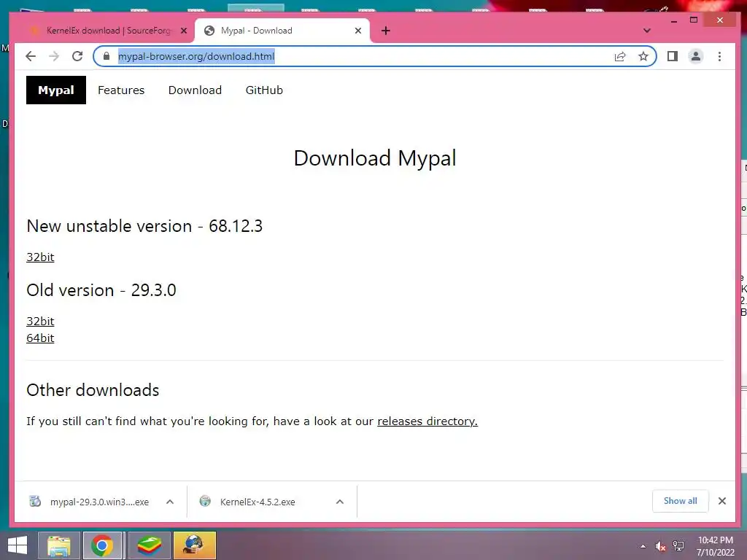Launch BlueStacks from the taskbar
Viewport: 747px width, 560px height.
coord(150,545)
